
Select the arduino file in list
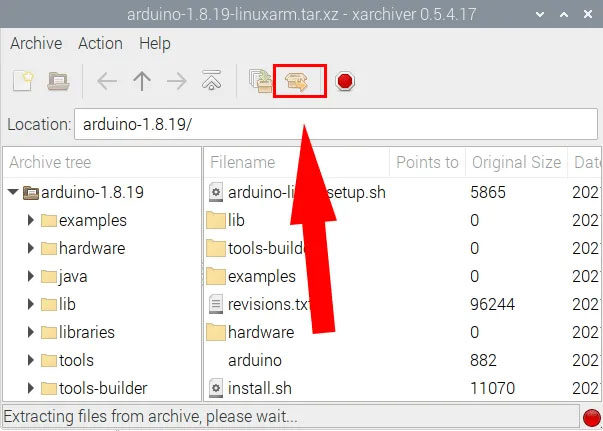point(402,361)
